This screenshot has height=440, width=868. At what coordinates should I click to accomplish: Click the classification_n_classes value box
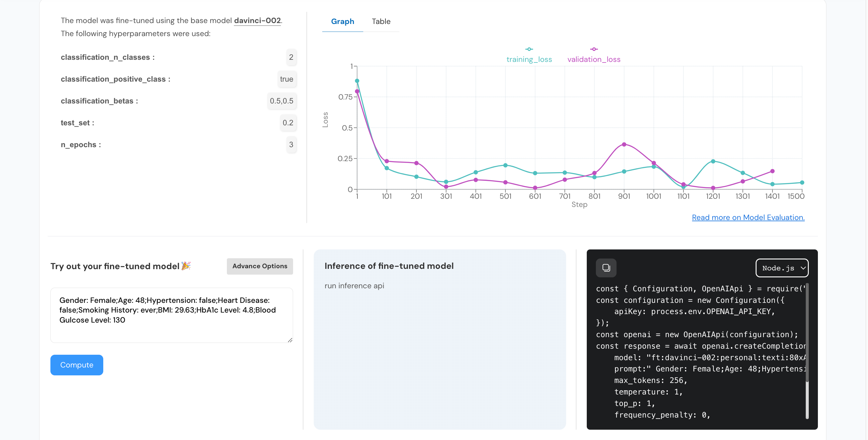click(x=291, y=57)
